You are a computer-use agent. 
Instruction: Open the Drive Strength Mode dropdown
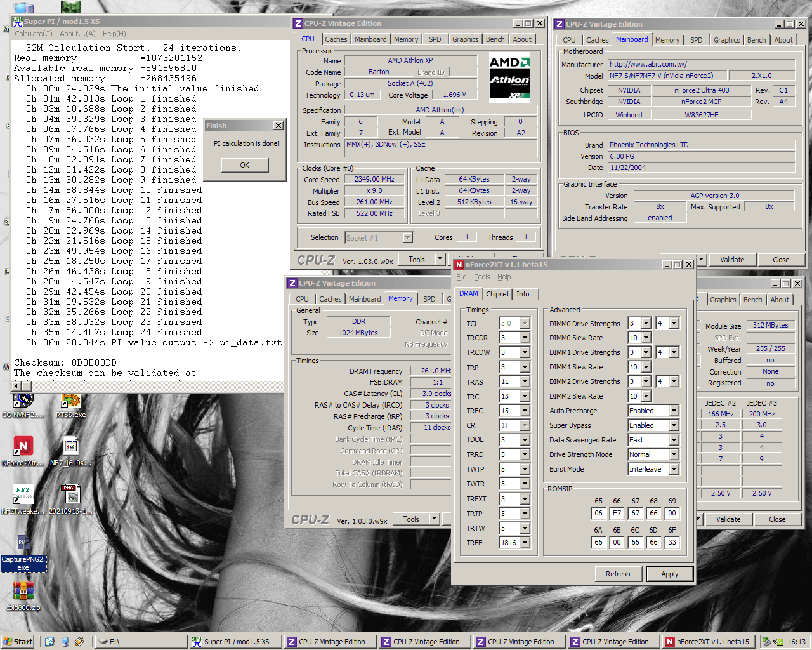click(674, 454)
